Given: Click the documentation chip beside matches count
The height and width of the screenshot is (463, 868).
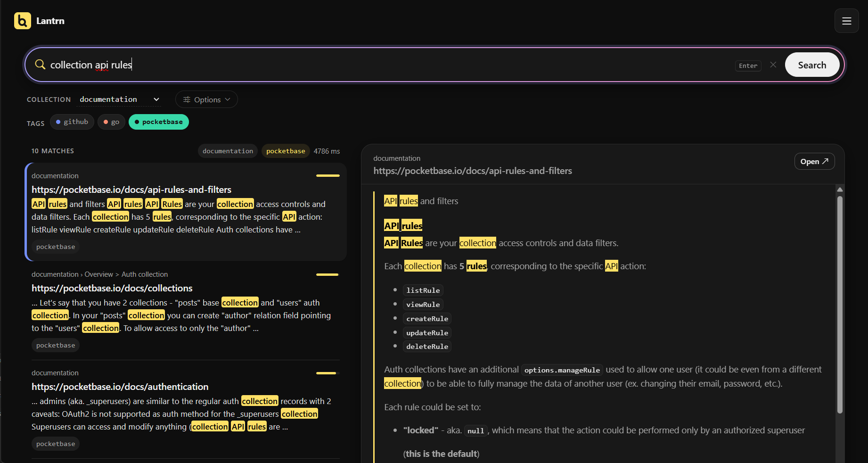Looking at the screenshot, I should [x=228, y=151].
